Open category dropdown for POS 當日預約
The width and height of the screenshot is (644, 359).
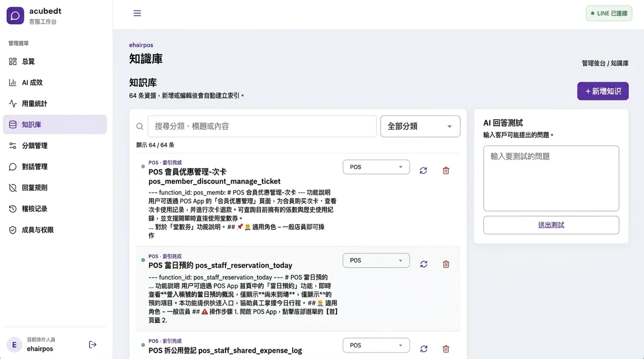click(376, 260)
